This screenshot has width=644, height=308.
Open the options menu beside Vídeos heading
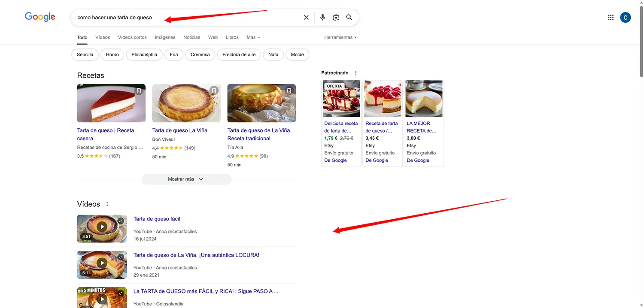(107, 204)
